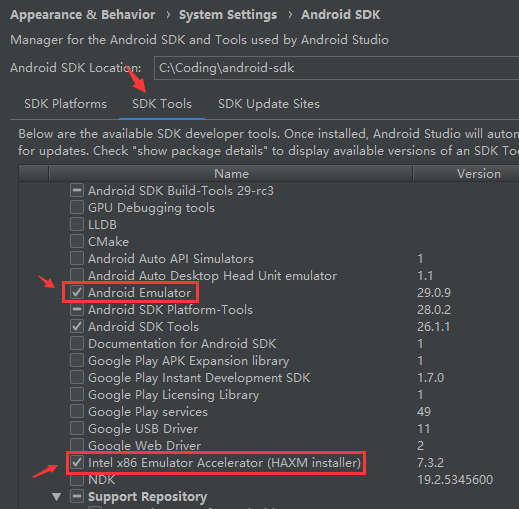Viewport: 519px width, 509px height.
Task: Enable Google Play services checkbox
Action: point(77,412)
